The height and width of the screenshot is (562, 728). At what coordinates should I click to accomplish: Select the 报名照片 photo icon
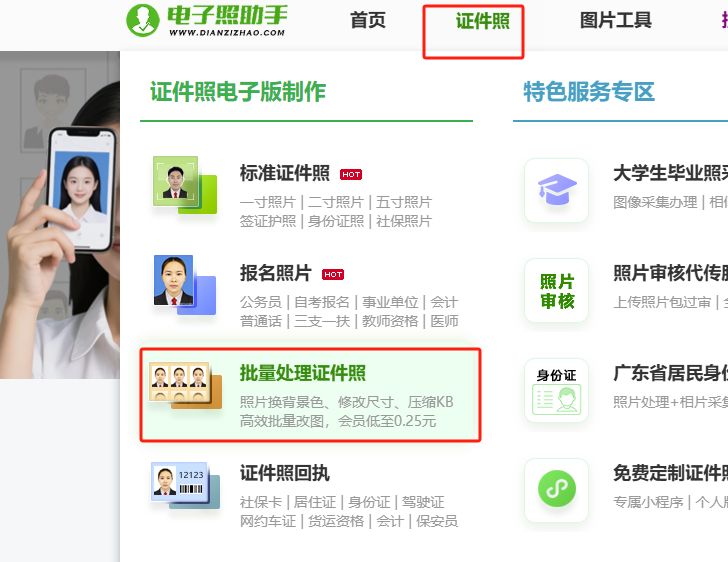(185, 284)
